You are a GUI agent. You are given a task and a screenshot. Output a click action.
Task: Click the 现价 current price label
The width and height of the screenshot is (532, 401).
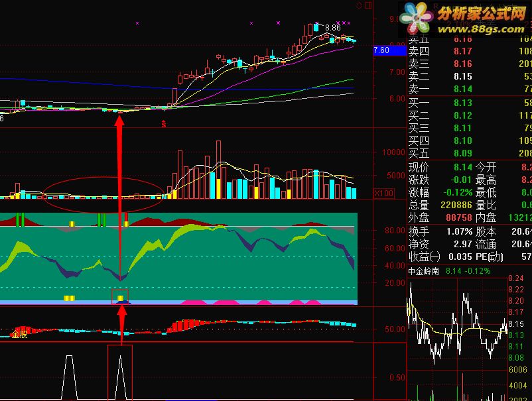(x=419, y=167)
